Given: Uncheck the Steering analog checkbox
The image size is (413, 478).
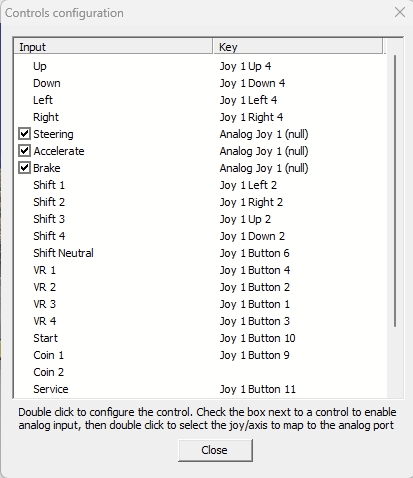Looking at the screenshot, I should pyautogui.click(x=24, y=134).
